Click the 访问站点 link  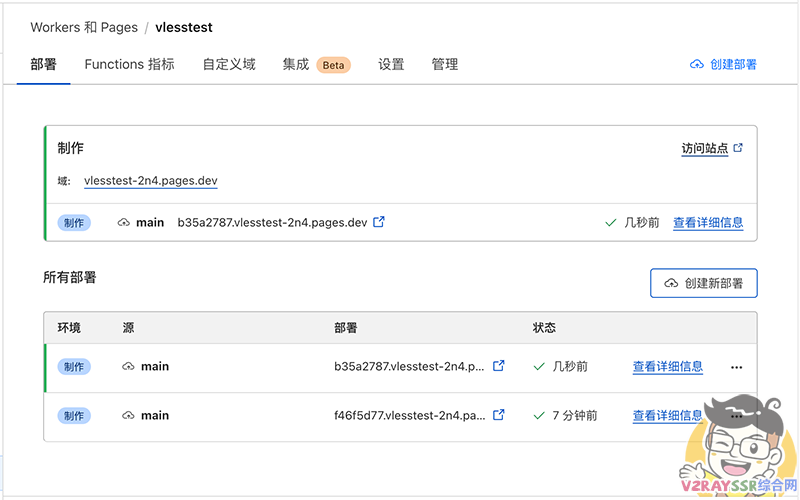(705, 148)
